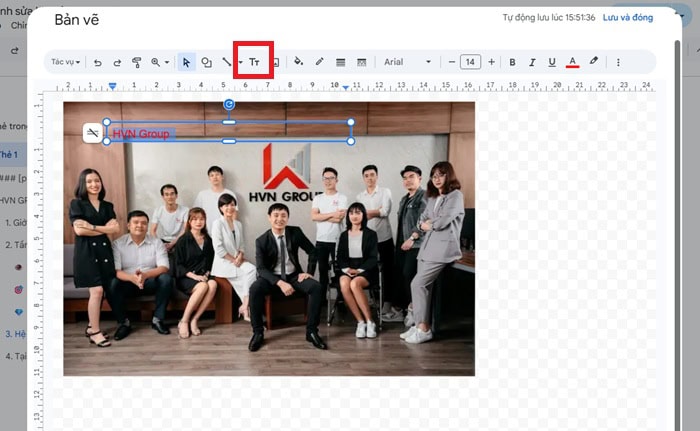Open the fill color bucket
The width and height of the screenshot is (700, 431).
click(x=299, y=62)
